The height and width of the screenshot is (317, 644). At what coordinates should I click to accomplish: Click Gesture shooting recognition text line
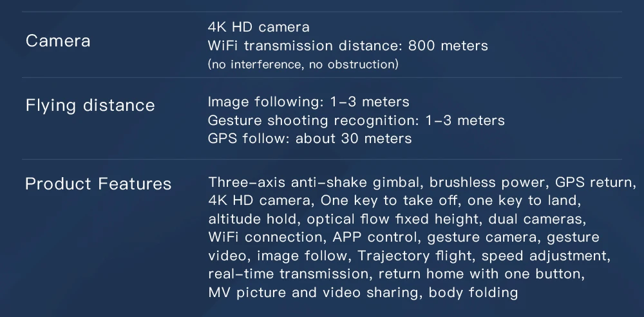pyautogui.click(x=356, y=120)
